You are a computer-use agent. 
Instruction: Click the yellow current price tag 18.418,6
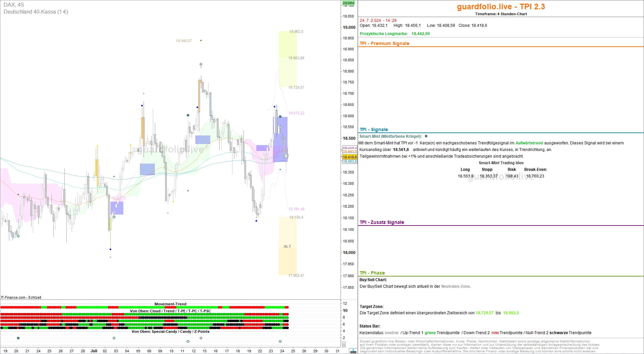point(350,157)
